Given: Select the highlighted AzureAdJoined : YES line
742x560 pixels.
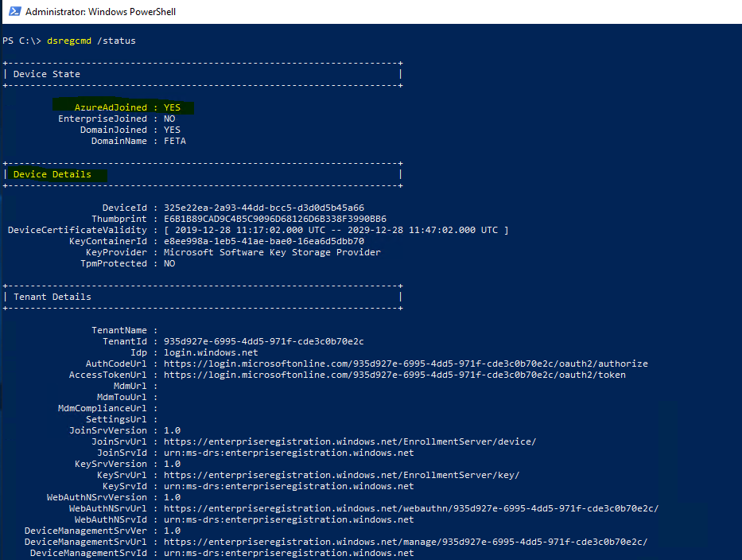Looking at the screenshot, I should pos(127,107).
